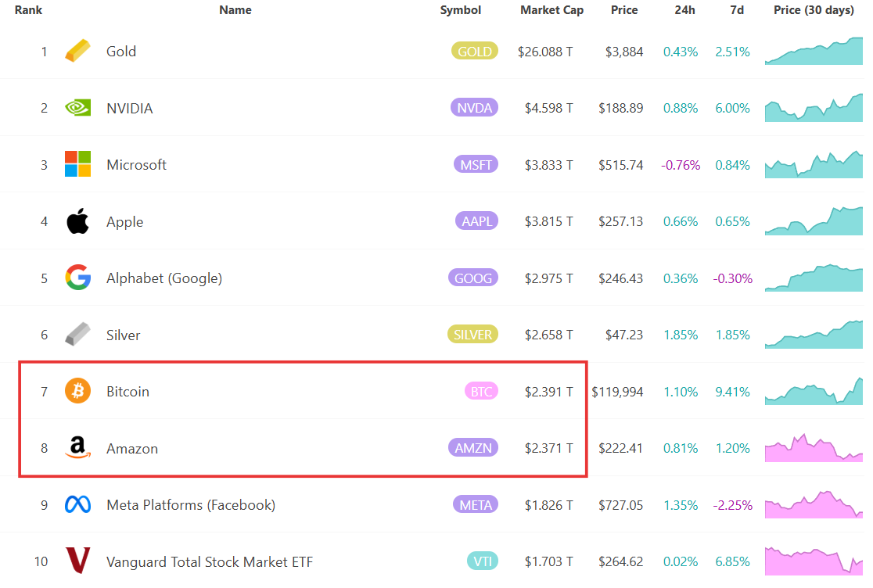Image resolution: width=873 pixels, height=588 pixels.
Task: Sort by the Market Cap column header
Action: [551, 10]
